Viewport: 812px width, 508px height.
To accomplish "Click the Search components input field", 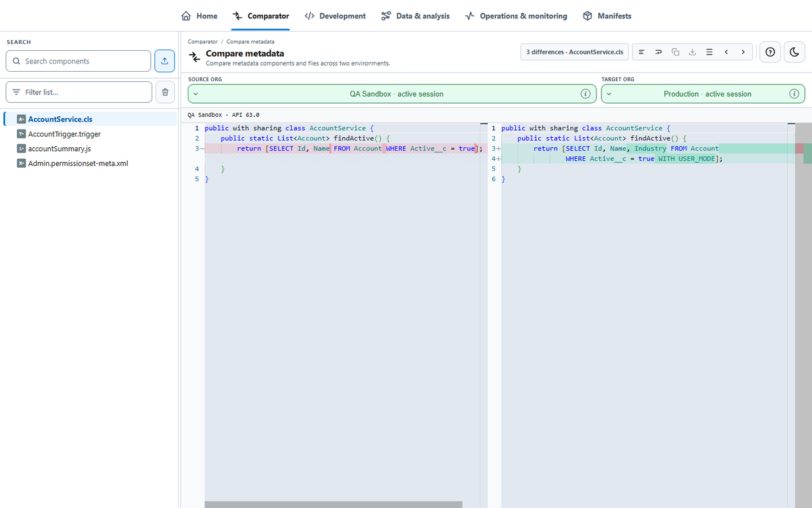I will [x=78, y=61].
